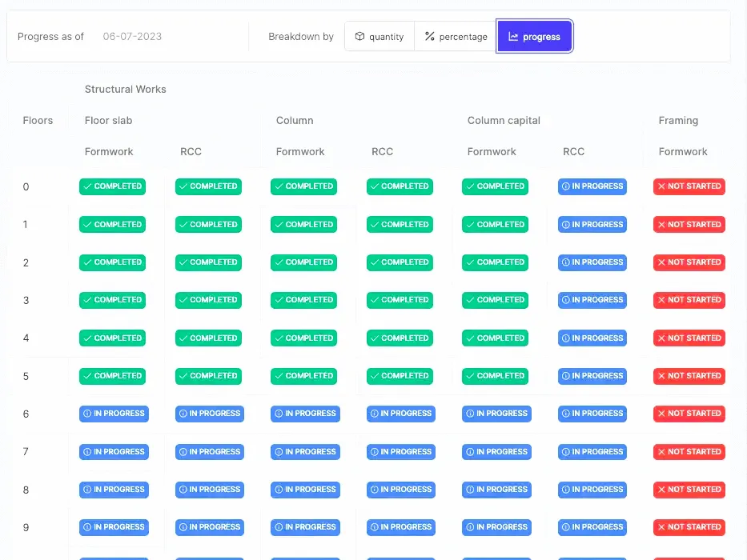This screenshot has width=747, height=560.
Task: Select the percentage breakdown icon
Action: pos(432,36)
